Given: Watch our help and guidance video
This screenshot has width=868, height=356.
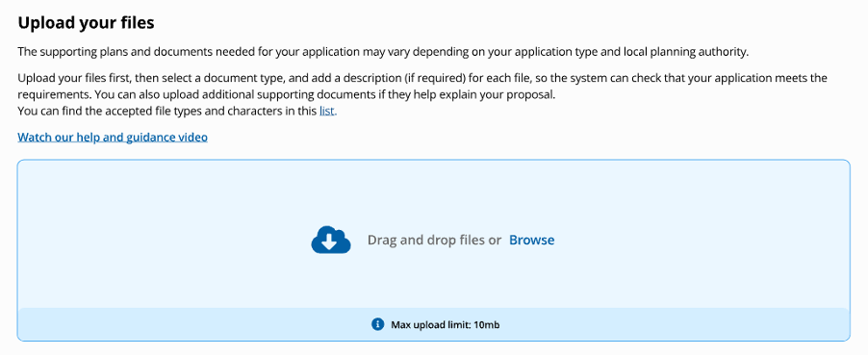Looking at the screenshot, I should click(x=113, y=137).
